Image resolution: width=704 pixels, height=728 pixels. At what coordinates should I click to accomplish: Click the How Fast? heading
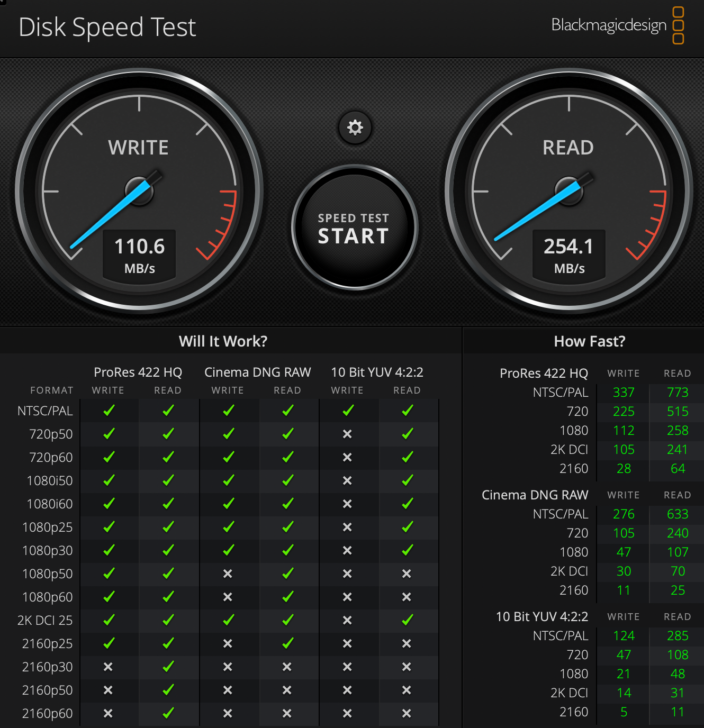pos(590,341)
